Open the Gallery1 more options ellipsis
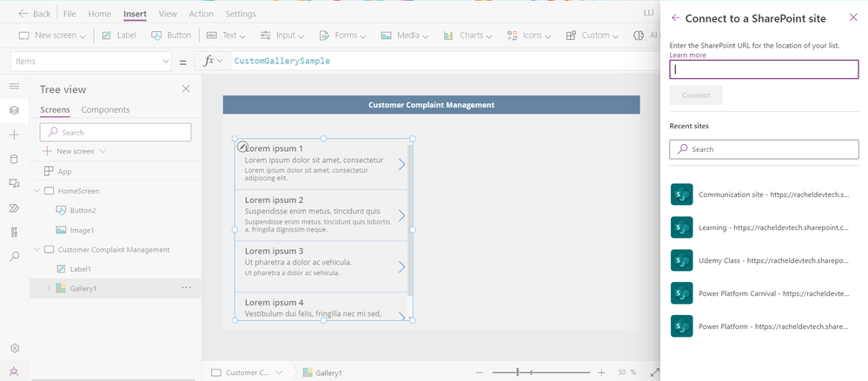The image size is (868, 381). 187,288
